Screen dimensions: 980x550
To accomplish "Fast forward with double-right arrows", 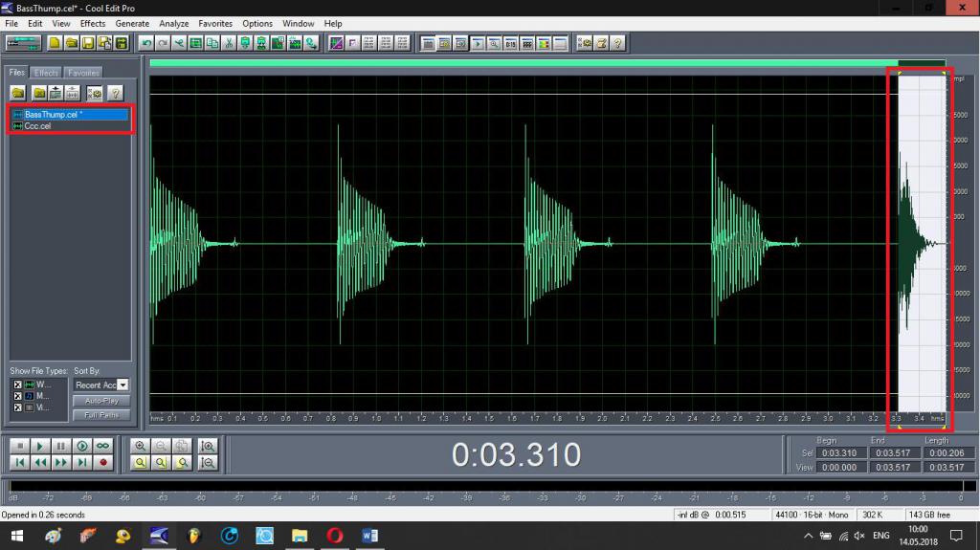I will tap(60, 463).
